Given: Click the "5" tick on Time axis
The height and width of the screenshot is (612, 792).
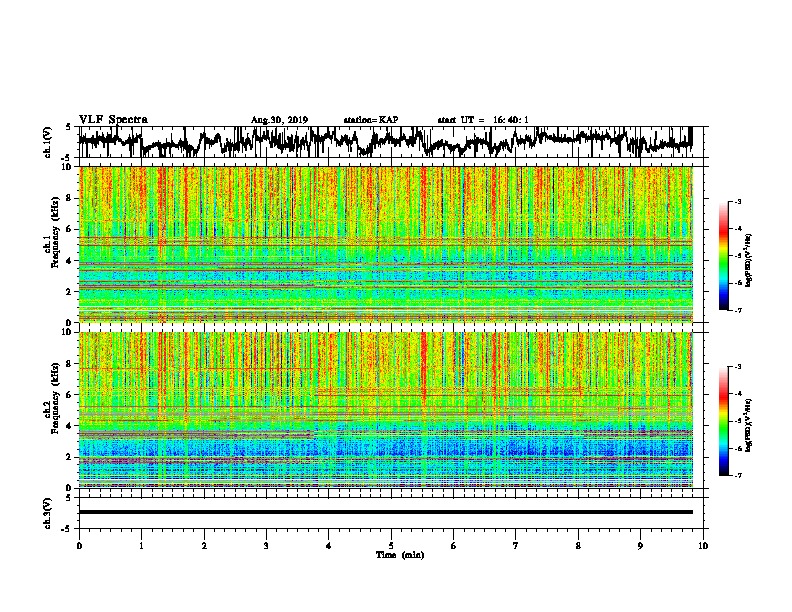Looking at the screenshot, I should [391, 546].
